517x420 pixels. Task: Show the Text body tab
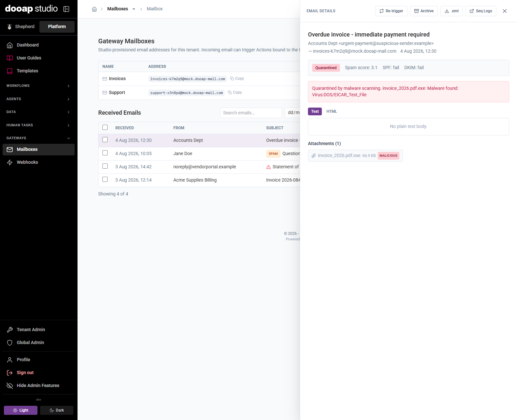pyautogui.click(x=315, y=111)
